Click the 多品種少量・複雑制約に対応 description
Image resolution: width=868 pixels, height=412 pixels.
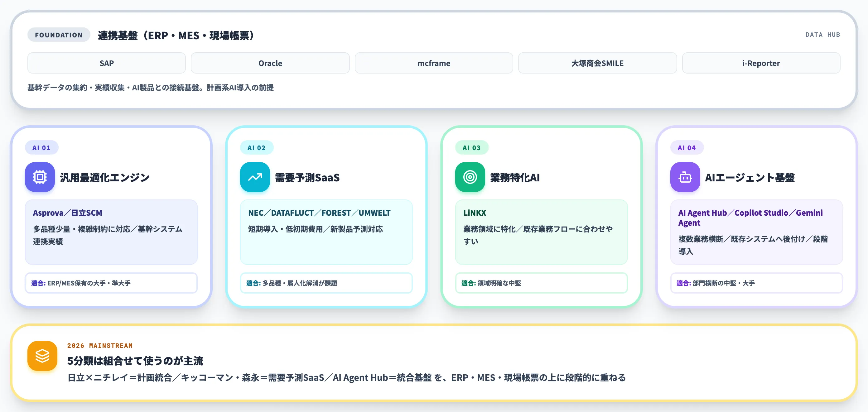pos(108,235)
